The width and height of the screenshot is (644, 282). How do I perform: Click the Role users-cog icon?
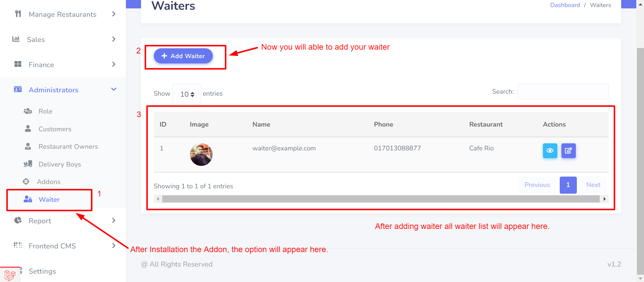(x=28, y=111)
